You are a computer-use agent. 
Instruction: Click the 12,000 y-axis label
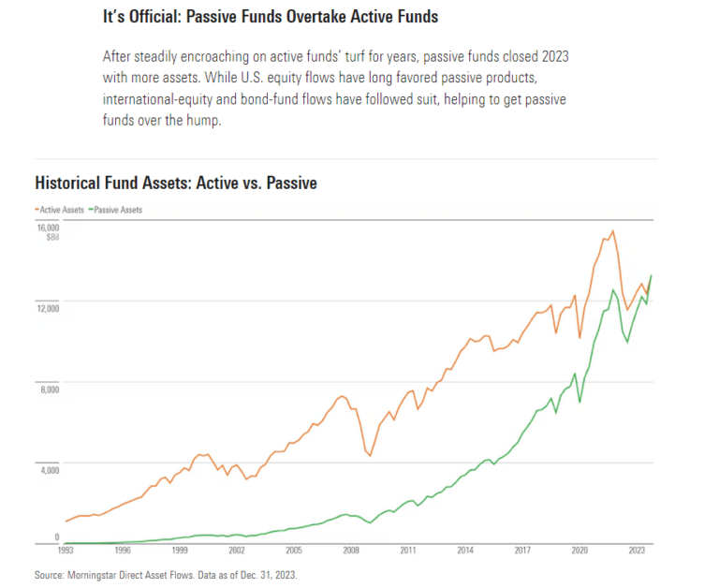coord(49,308)
